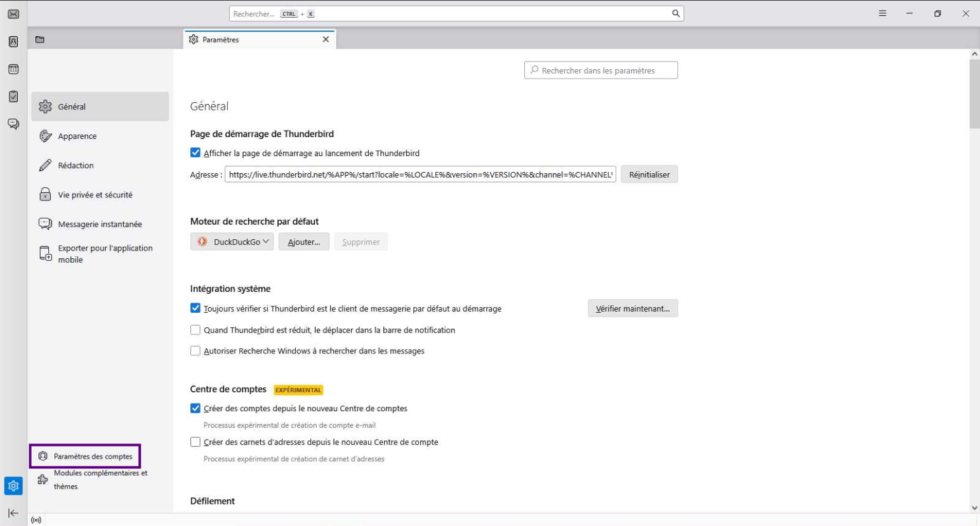The image size is (980, 526).
Task: Click the Rédaction pencil icon
Action: (x=45, y=165)
